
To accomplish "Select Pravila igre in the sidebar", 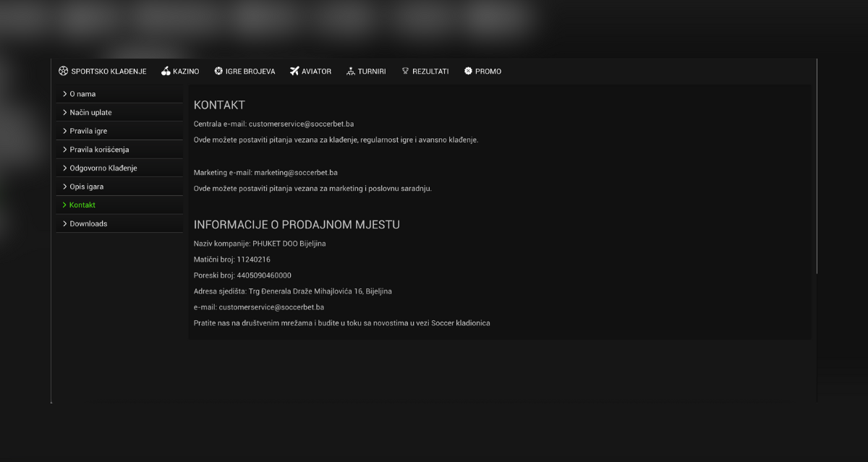I will coord(88,130).
